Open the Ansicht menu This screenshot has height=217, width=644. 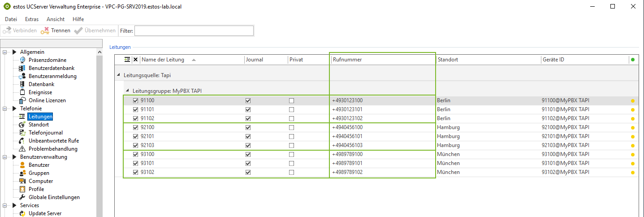tap(56, 19)
